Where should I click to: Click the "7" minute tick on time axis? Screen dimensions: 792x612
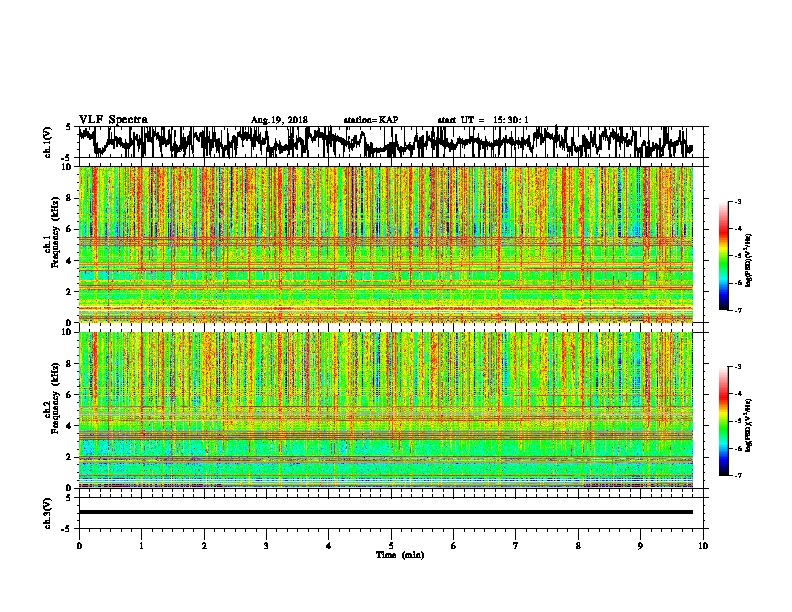516,546
